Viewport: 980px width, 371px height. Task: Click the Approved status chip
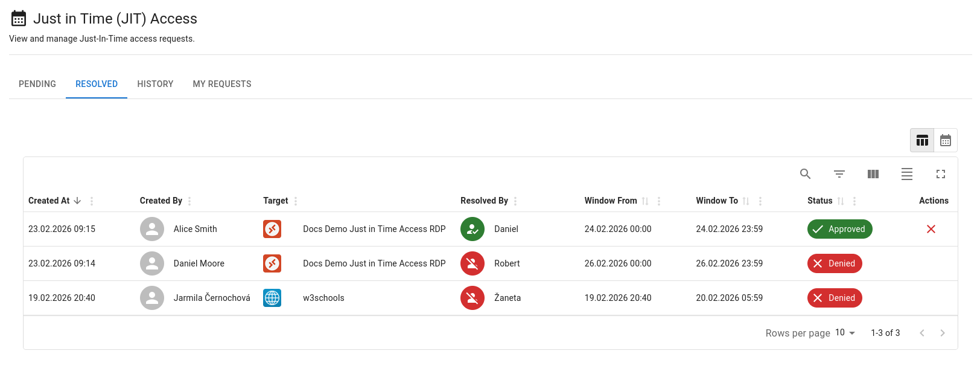click(839, 229)
